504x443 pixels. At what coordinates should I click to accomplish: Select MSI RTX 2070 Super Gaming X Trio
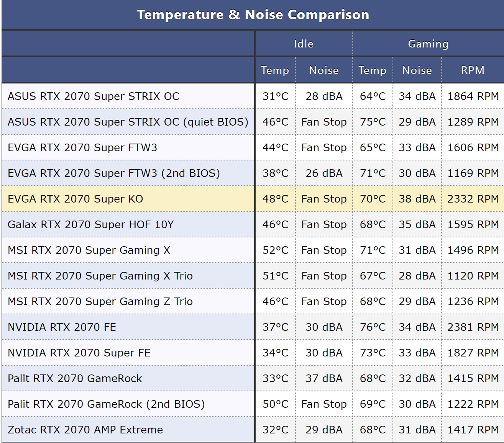pyautogui.click(x=100, y=276)
